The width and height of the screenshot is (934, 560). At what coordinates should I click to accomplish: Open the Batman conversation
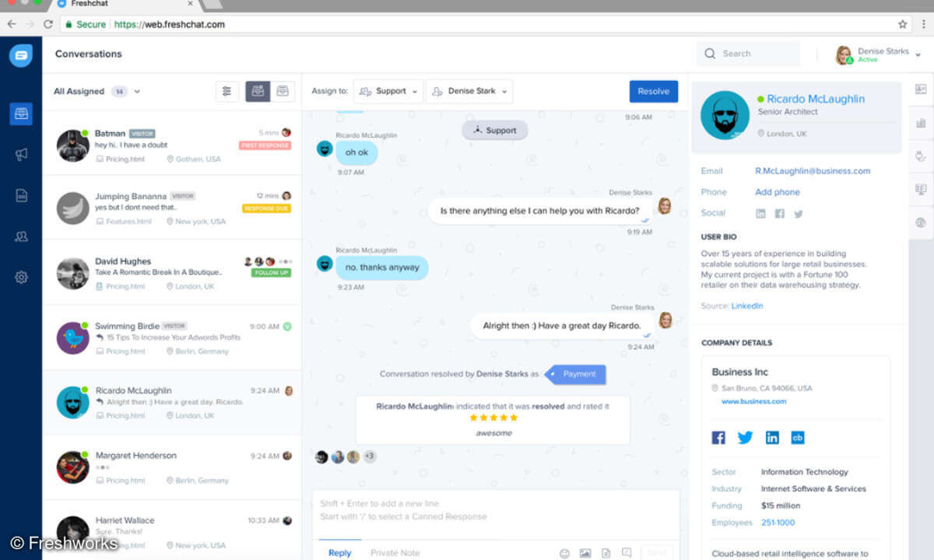click(x=172, y=142)
